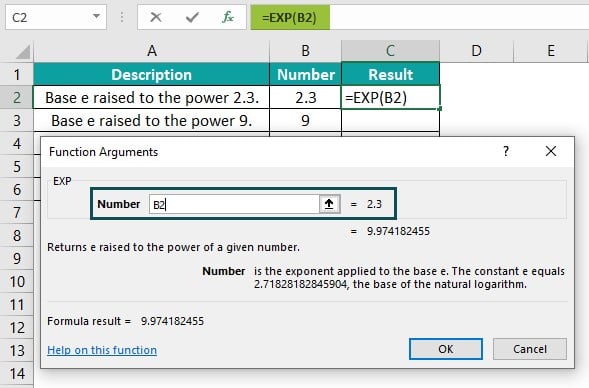Click cell B2 containing 2.3
This screenshot has height=388, width=589.
click(305, 98)
